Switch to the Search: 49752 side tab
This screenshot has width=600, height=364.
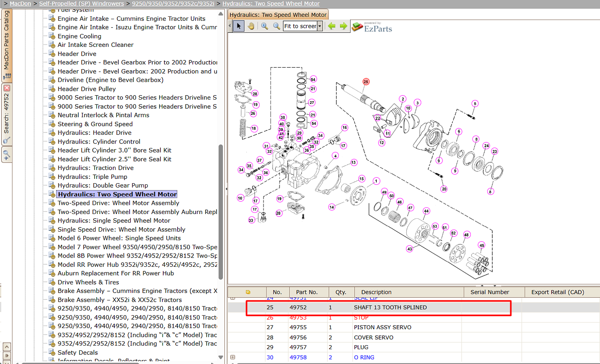click(6, 114)
